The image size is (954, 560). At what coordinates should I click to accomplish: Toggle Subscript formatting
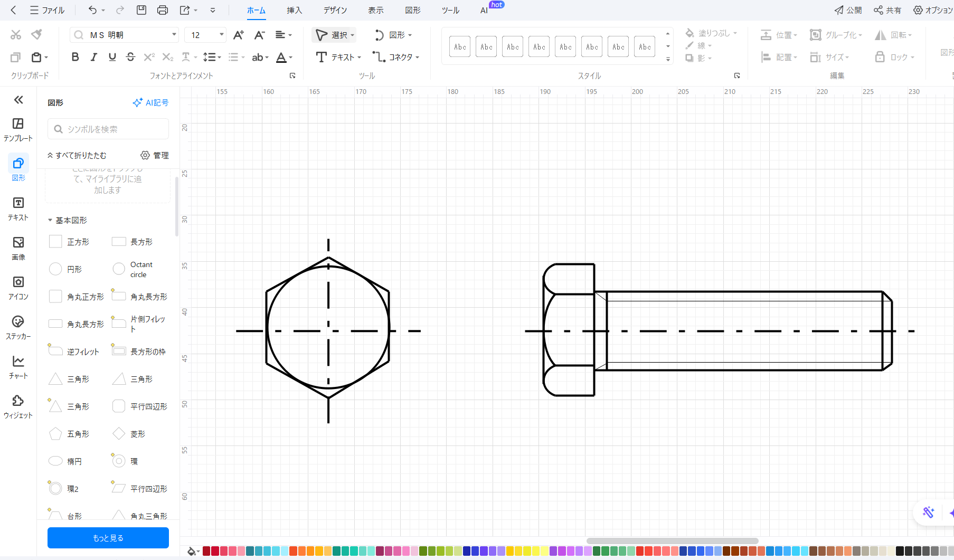coord(168,57)
